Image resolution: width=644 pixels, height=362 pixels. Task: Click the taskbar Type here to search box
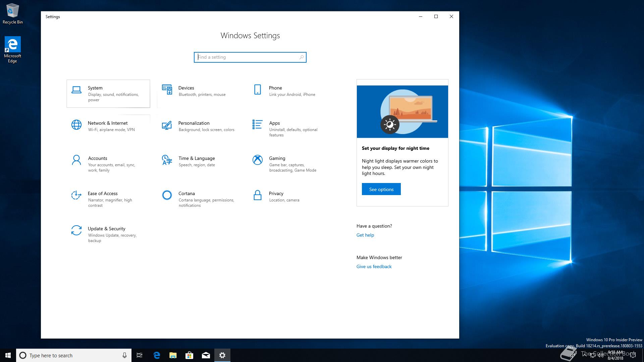[73, 355]
